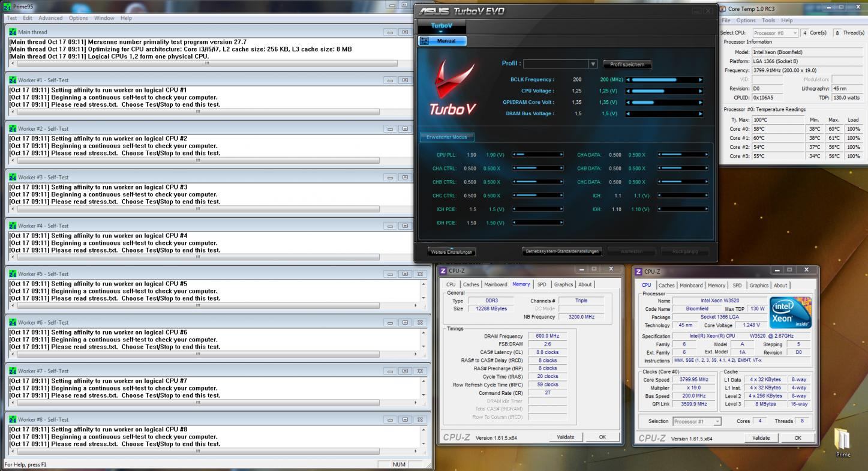This screenshot has width=868, height=471.
Task: Click OK in the CPU-Z CPU window
Action: 798,438
